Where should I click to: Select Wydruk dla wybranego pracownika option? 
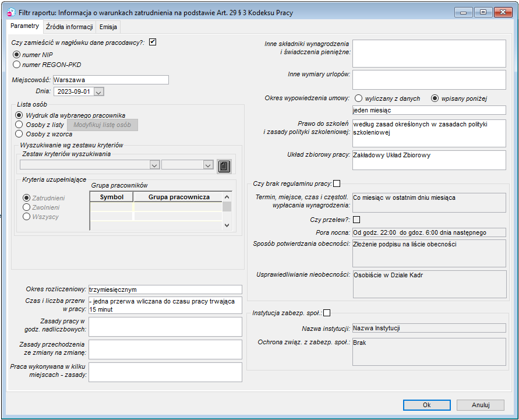(19, 115)
